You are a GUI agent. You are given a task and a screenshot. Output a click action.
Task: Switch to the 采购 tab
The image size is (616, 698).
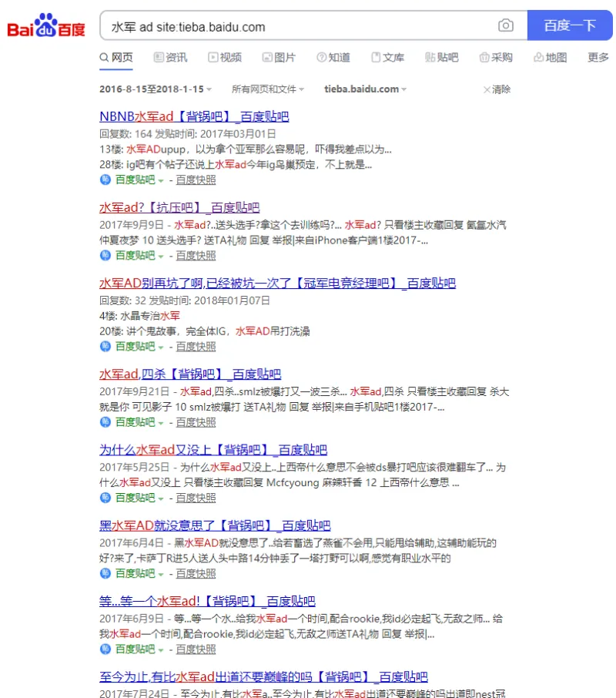pyautogui.click(x=496, y=58)
